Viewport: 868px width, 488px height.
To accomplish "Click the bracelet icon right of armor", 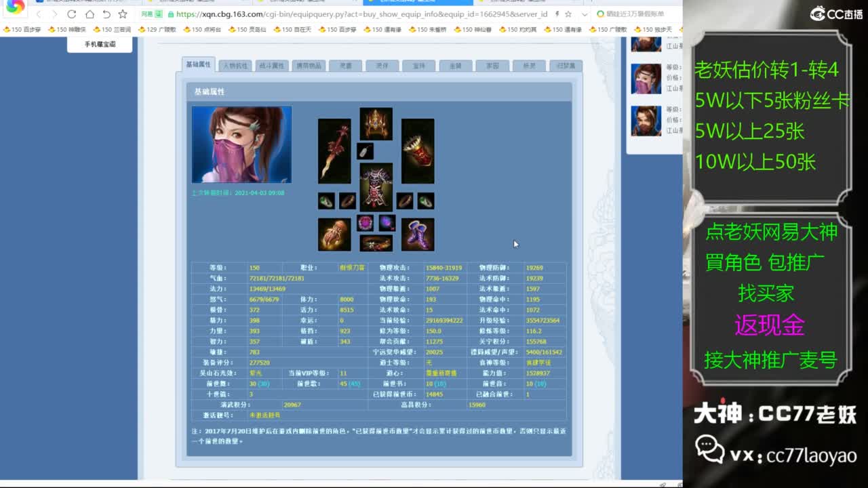I will tap(405, 201).
